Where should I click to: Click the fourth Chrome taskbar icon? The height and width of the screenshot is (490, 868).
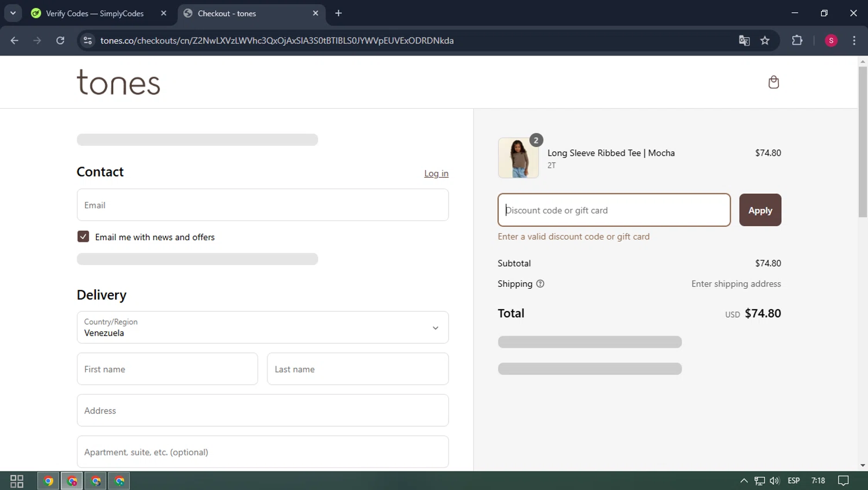(120, 481)
